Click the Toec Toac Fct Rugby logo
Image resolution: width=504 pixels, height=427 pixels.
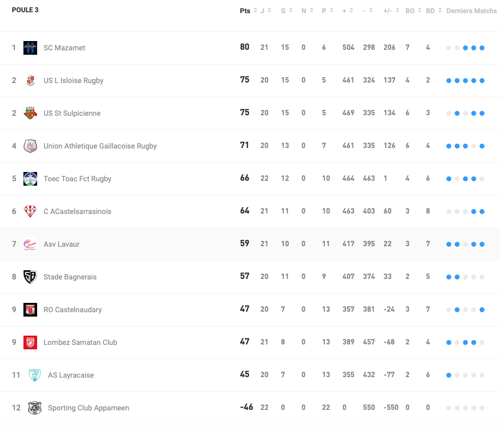(30, 179)
